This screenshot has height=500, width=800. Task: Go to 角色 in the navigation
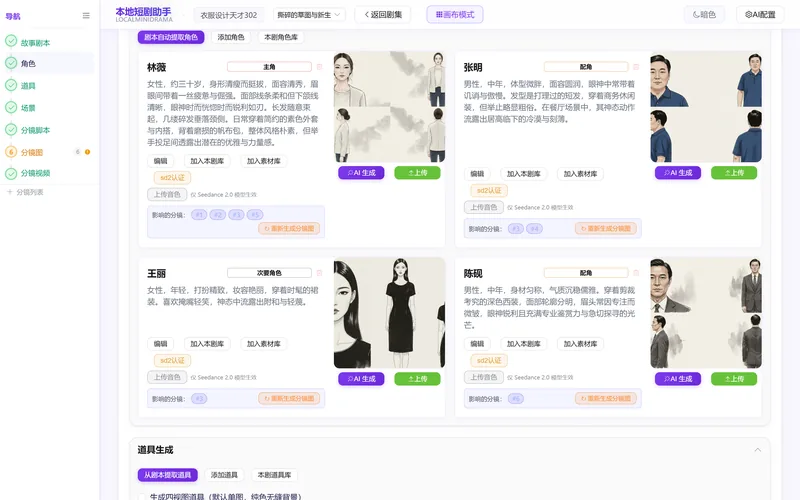pyautogui.click(x=28, y=63)
